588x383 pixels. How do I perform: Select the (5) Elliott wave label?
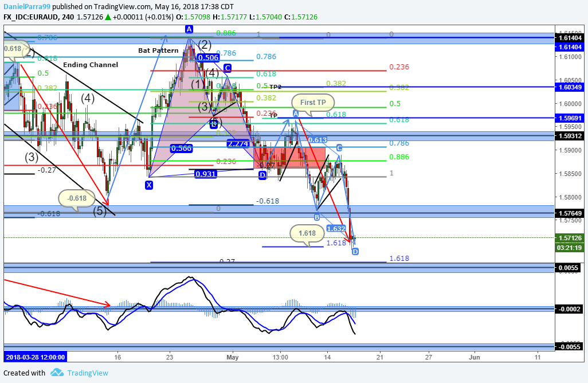click(99, 211)
